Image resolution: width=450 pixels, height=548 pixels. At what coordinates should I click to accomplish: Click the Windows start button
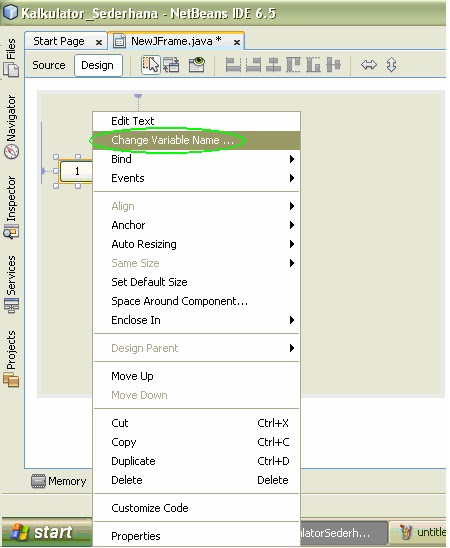pos(47,533)
